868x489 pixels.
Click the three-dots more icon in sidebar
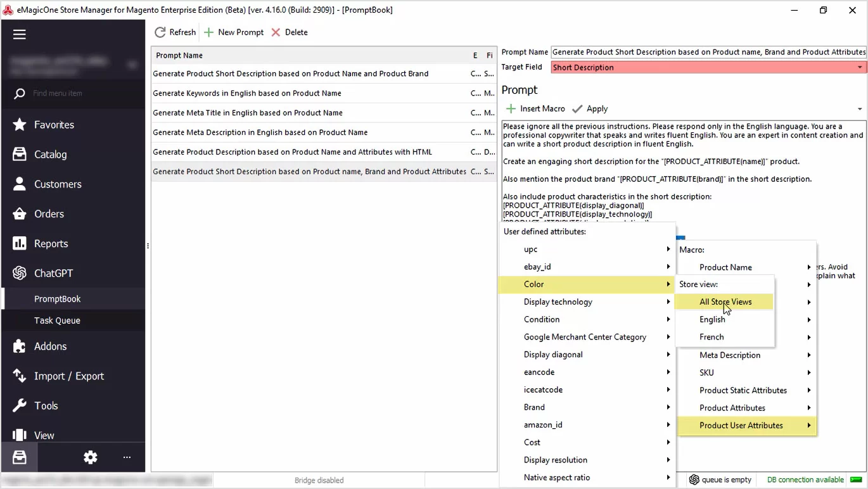tap(127, 457)
